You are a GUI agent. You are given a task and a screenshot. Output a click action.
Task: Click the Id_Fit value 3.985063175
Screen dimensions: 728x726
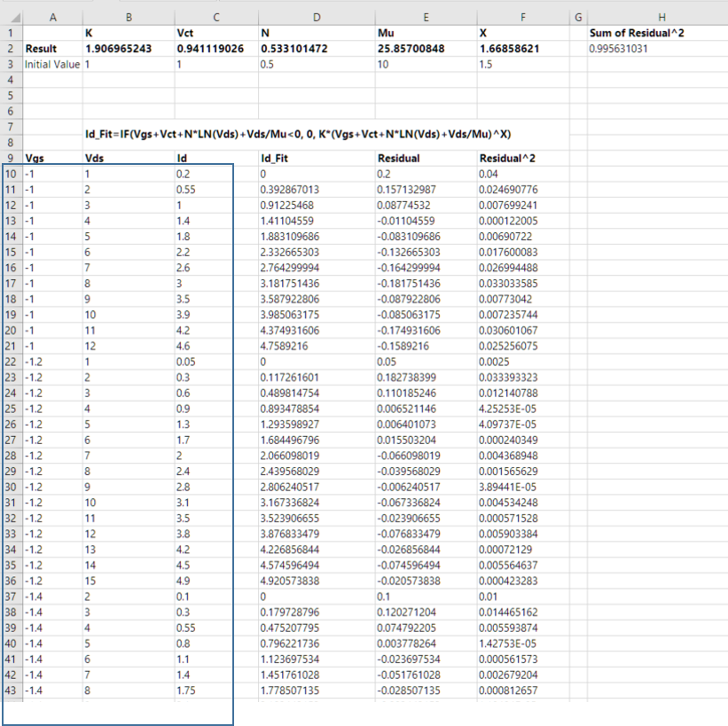pyautogui.click(x=317, y=315)
